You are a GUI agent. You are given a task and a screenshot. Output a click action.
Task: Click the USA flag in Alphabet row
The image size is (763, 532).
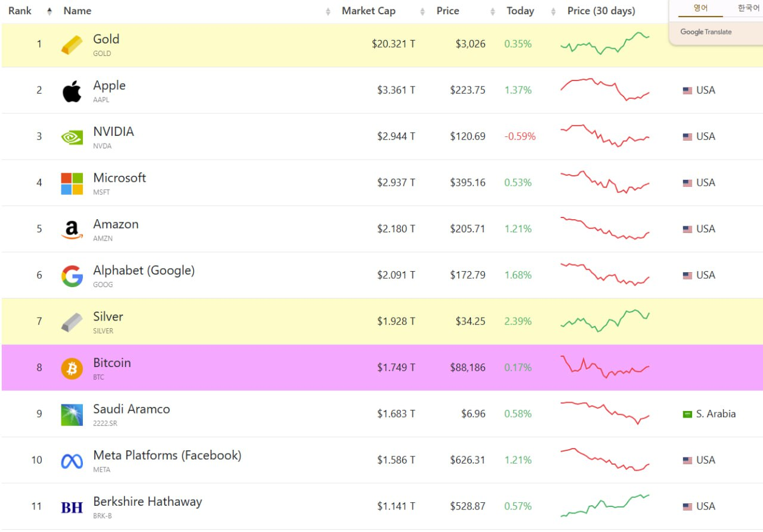687,275
